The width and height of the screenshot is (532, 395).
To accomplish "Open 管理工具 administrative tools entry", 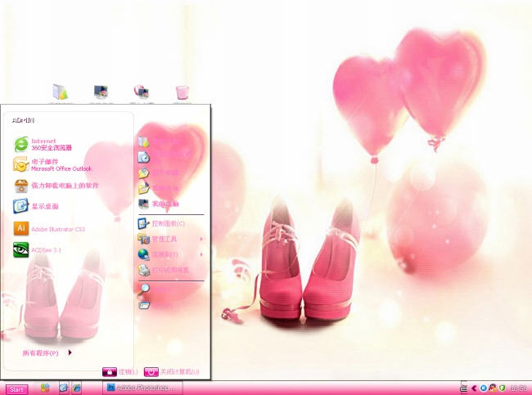I will click(x=157, y=239).
